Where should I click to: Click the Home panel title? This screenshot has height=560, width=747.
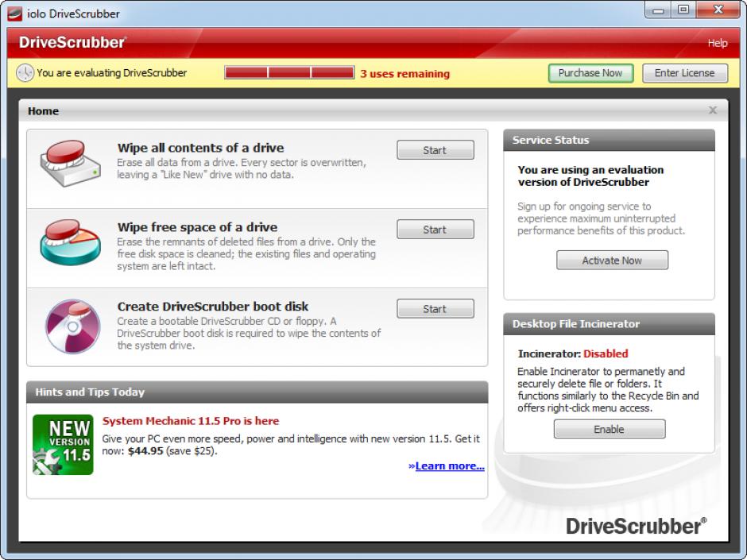click(x=44, y=111)
